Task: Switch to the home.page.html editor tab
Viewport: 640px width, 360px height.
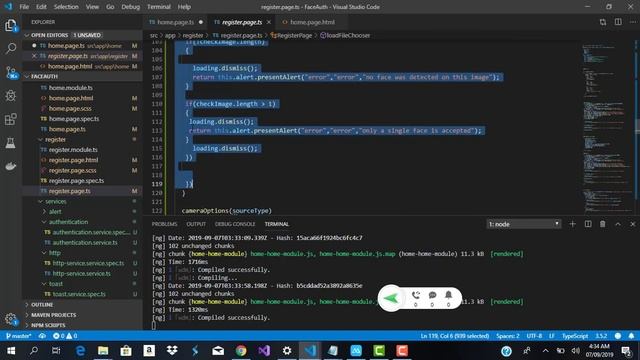Action: (x=312, y=22)
